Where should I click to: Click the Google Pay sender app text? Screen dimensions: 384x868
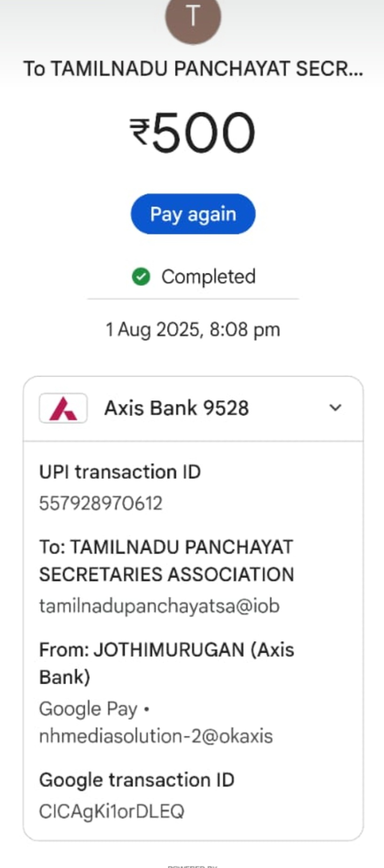click(88, 709)
